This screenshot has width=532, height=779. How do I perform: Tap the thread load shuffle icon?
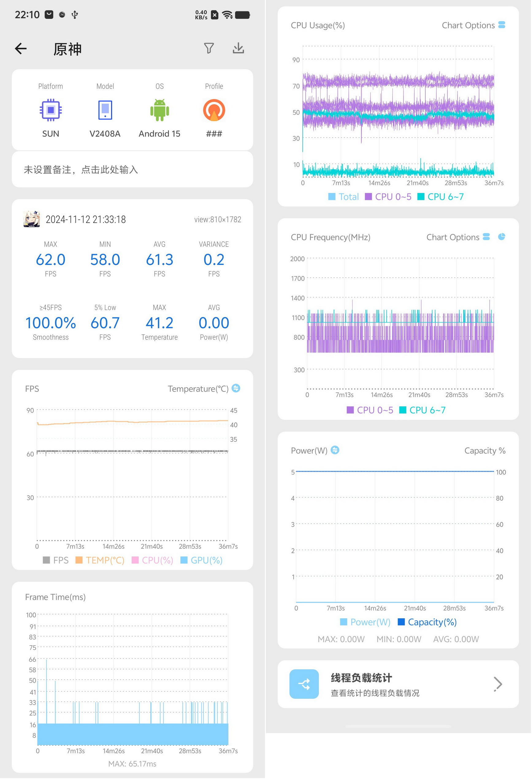point(304,685)
